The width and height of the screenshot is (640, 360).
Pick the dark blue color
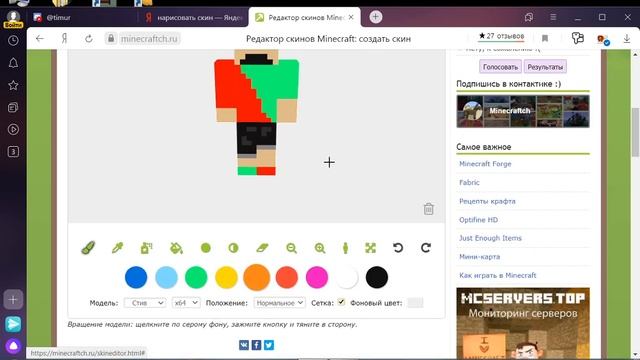[x=136, y=277]
